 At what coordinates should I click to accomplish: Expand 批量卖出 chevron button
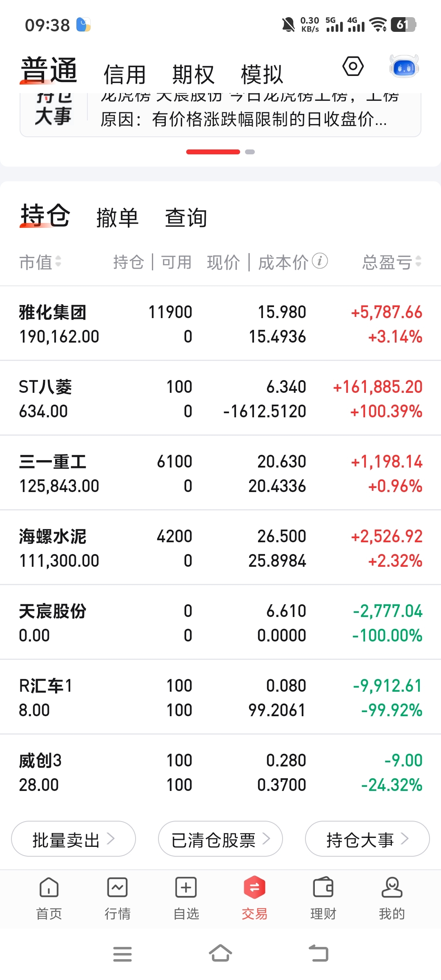click(73, 839)
